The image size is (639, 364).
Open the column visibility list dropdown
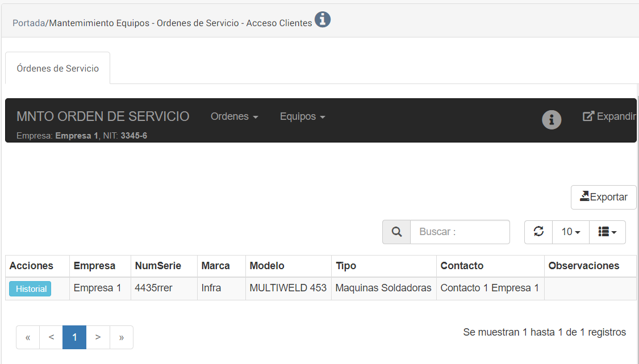coord(607,232)
